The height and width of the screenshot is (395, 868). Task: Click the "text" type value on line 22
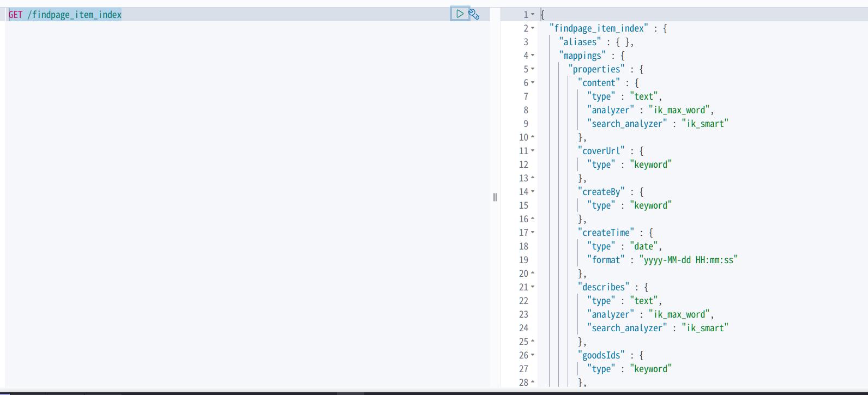click(644, 301)
